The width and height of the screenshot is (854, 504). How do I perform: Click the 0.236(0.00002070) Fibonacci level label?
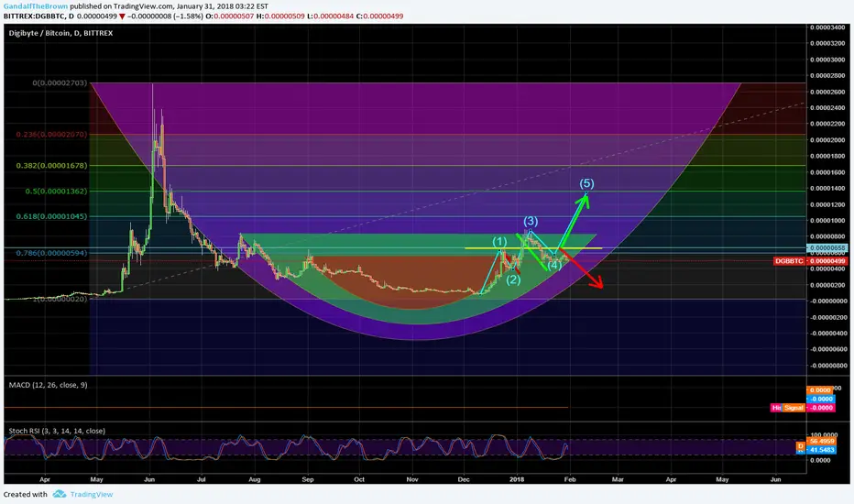[51, 134]
